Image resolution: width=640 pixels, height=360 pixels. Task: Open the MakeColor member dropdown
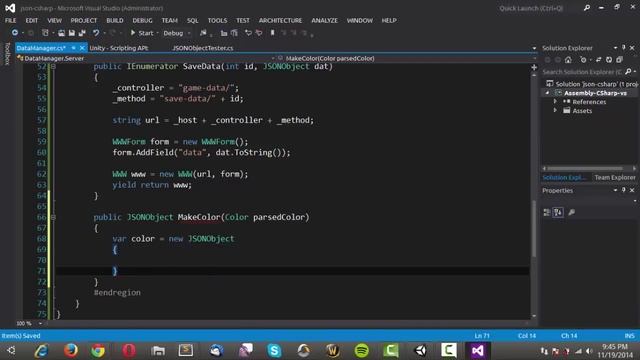[x=407, y=58]
